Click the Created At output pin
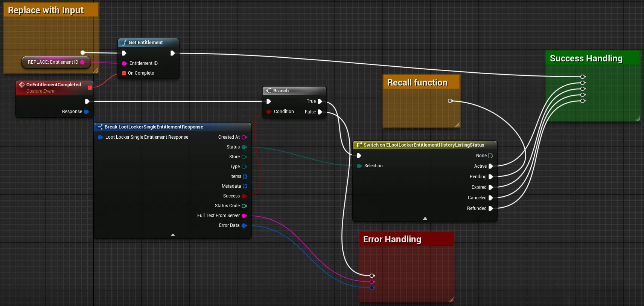The image size is (644, 306). click(x=244, y=137)
